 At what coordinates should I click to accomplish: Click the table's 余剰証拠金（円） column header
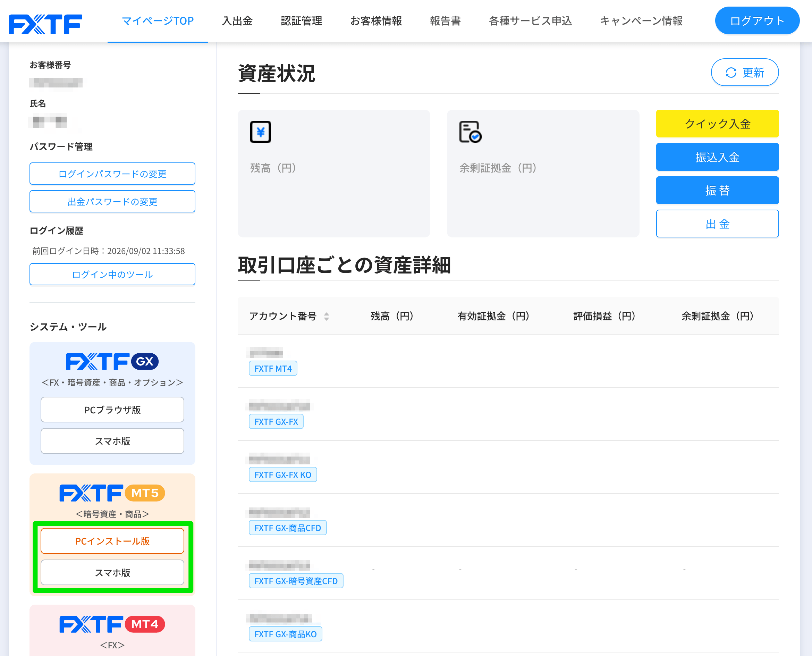click(717, 316)
